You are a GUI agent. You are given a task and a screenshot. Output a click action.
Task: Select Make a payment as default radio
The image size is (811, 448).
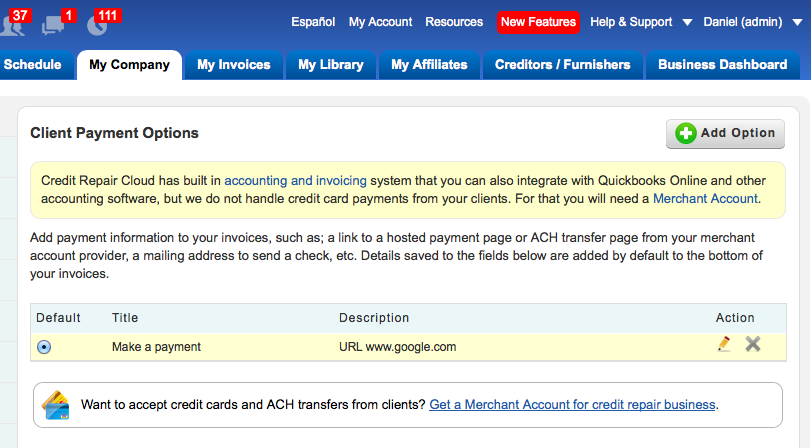coord(44,347)
